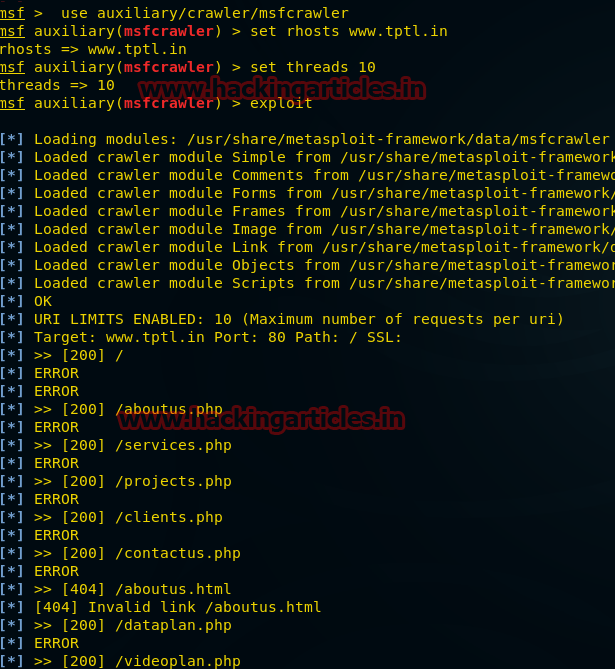Click the 'Loading modules' path line

[320, 139]
